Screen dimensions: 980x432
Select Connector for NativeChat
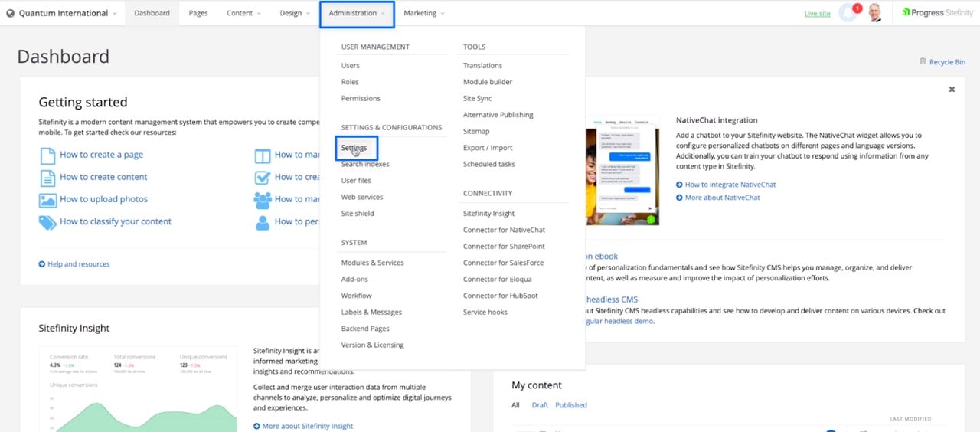pos(504,230)
